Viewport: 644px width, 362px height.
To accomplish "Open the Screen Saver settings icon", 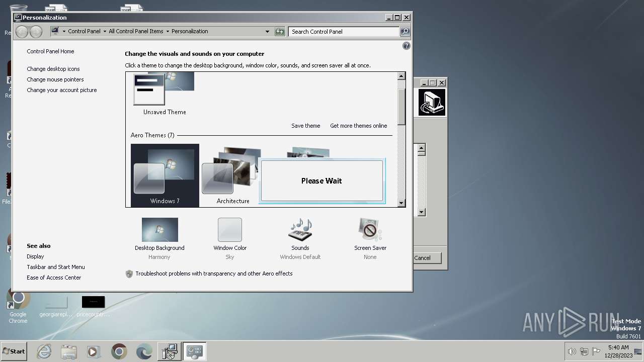I will [370, 230].
